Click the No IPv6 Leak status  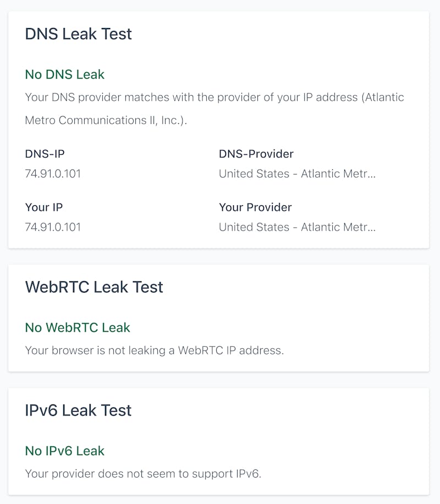64,451
